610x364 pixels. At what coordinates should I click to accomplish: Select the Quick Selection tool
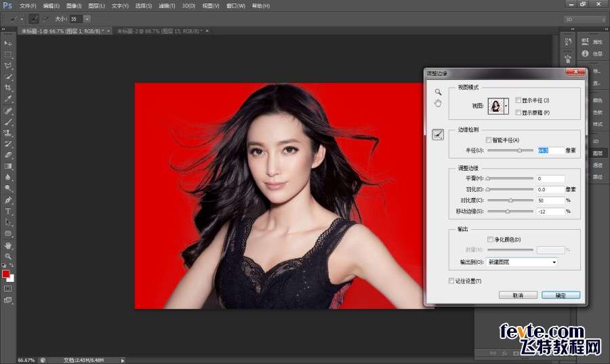click(7, 77)
